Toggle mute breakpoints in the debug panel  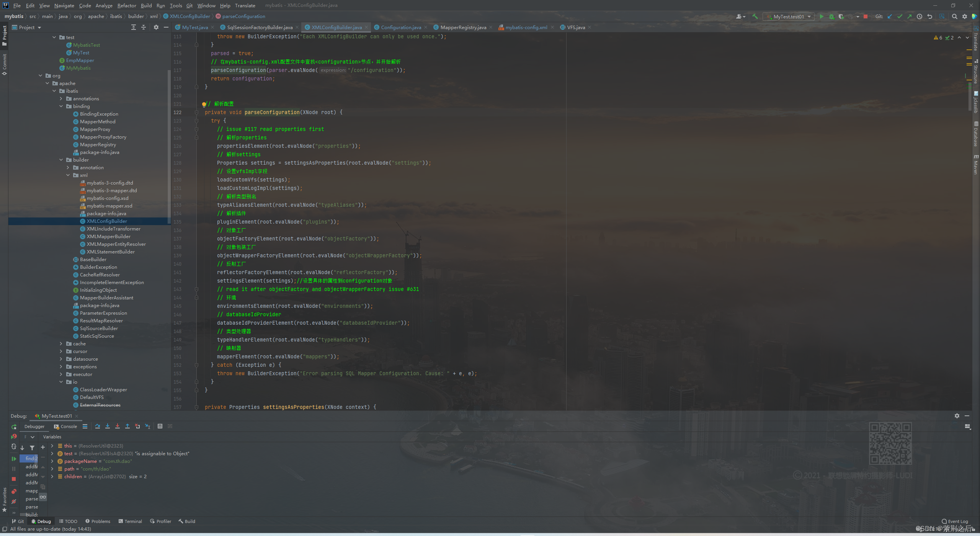pos(14,502)
